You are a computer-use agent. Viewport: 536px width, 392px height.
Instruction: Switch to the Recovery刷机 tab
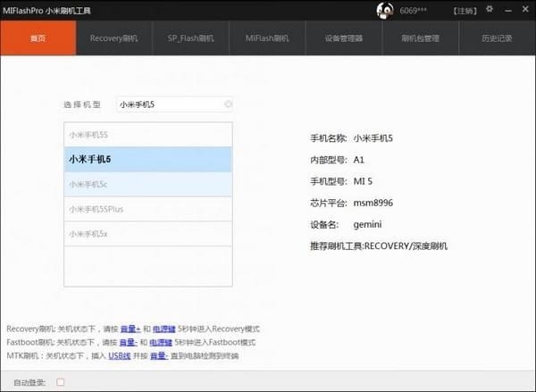pos(113,38)
